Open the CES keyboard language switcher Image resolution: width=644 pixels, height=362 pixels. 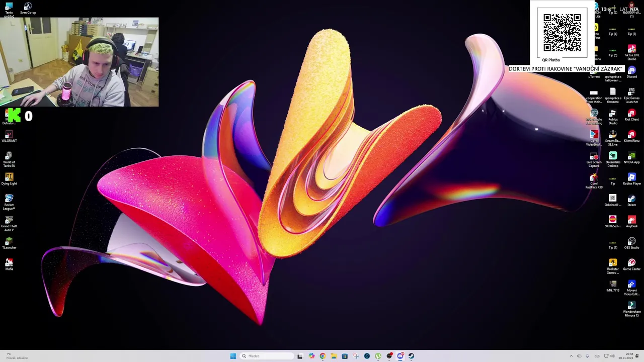pyautogui.click(x=597, y=356)
